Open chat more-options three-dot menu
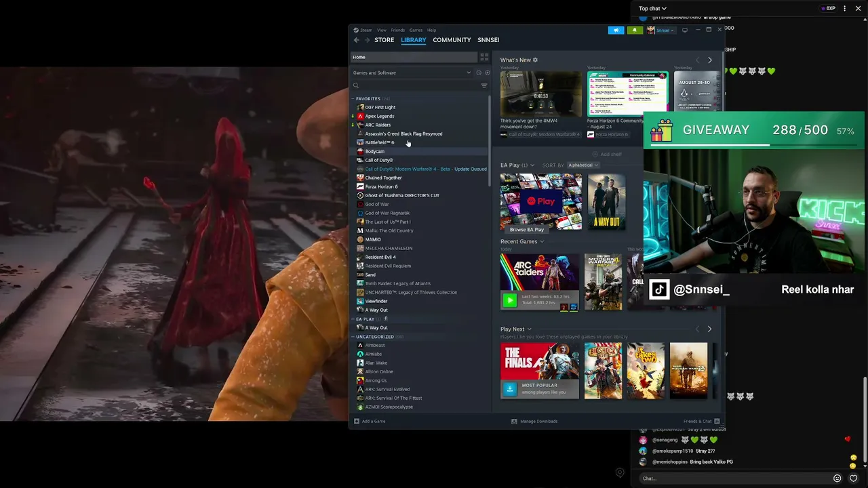868x488 pixels. [x=844, y=9]
